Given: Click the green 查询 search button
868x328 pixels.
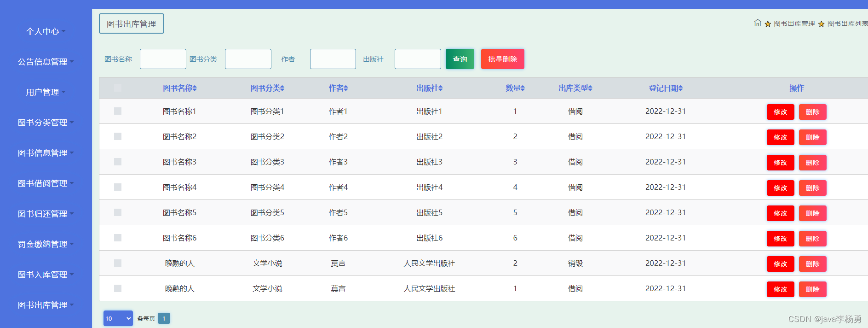Looking at the screenshot, I should [x=460, y=59].
